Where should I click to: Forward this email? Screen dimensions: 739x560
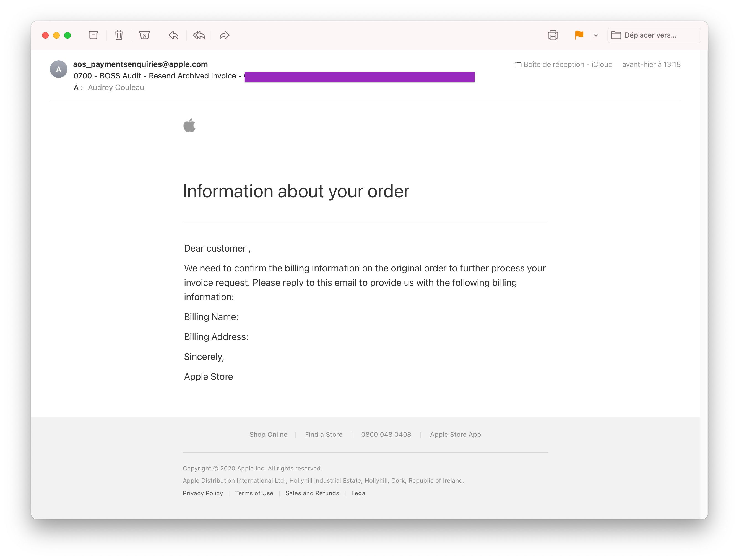pyautogui.click(x=225, y=35)
